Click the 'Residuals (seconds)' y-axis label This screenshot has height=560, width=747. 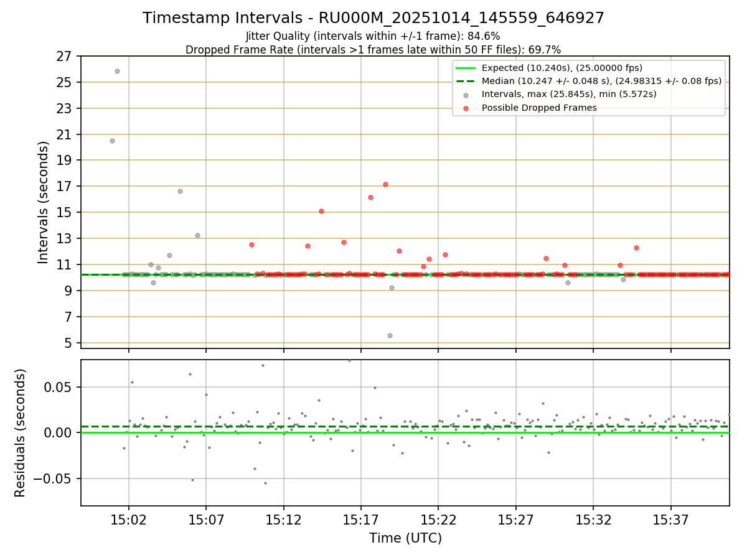pyautogui.click(x=20, y=432)
